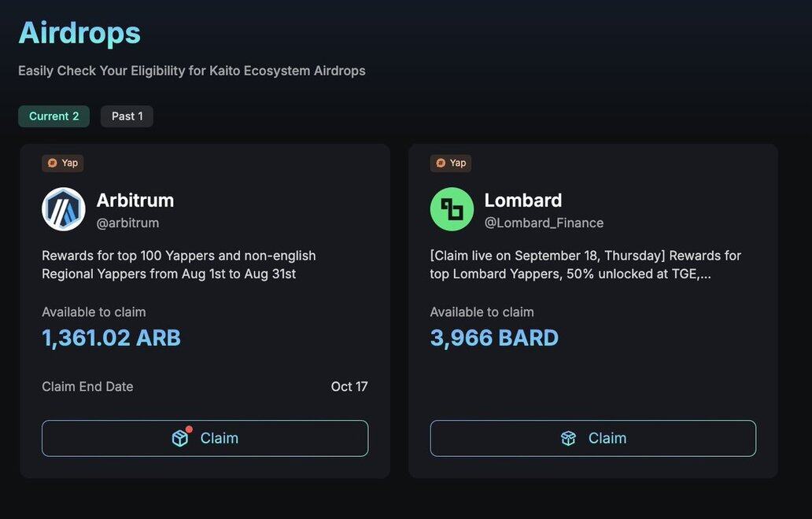Click the red notification dot on Arbitrum Claim
The image size is (812, 519).
(189, 429)
